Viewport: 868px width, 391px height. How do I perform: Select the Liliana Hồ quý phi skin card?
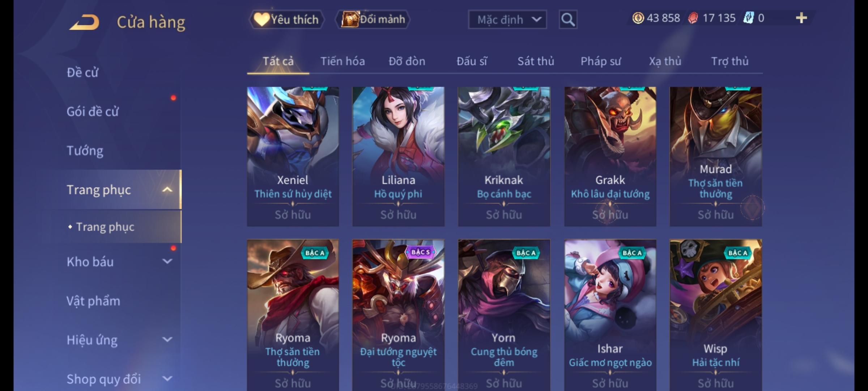click(398, 156)
